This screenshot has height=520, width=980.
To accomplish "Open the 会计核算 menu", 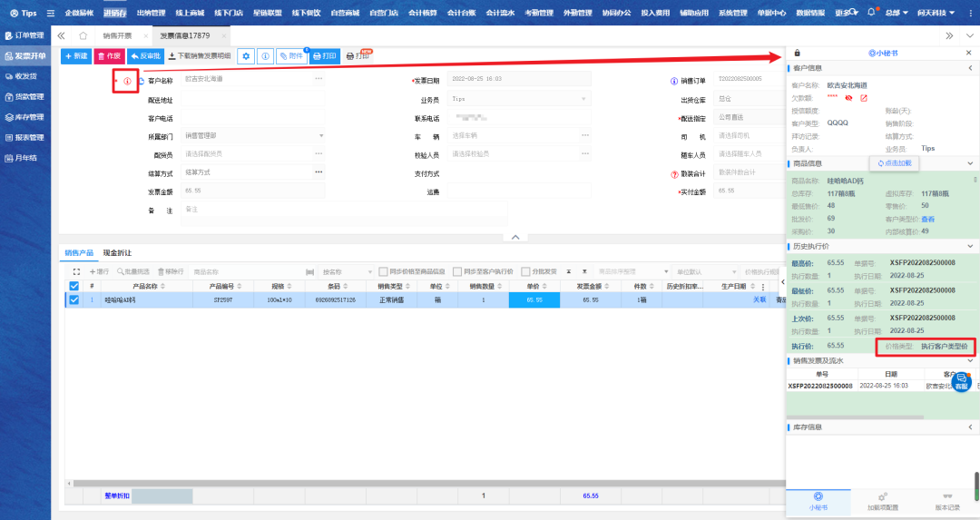I will [x=422, y=13].
